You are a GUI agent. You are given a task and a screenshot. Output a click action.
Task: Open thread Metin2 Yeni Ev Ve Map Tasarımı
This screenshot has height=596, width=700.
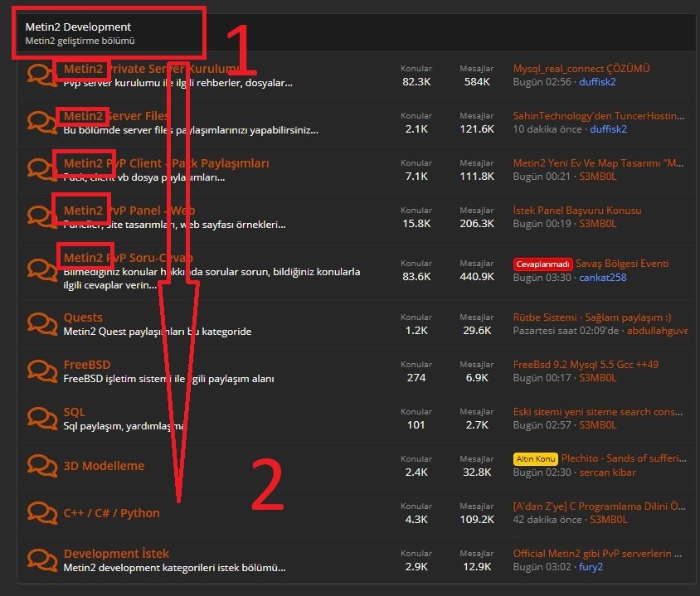(598, 163)
